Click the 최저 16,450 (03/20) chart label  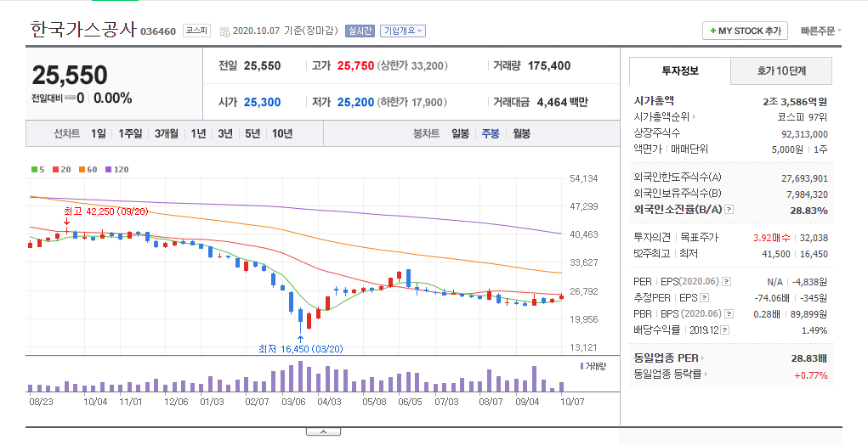301,349
